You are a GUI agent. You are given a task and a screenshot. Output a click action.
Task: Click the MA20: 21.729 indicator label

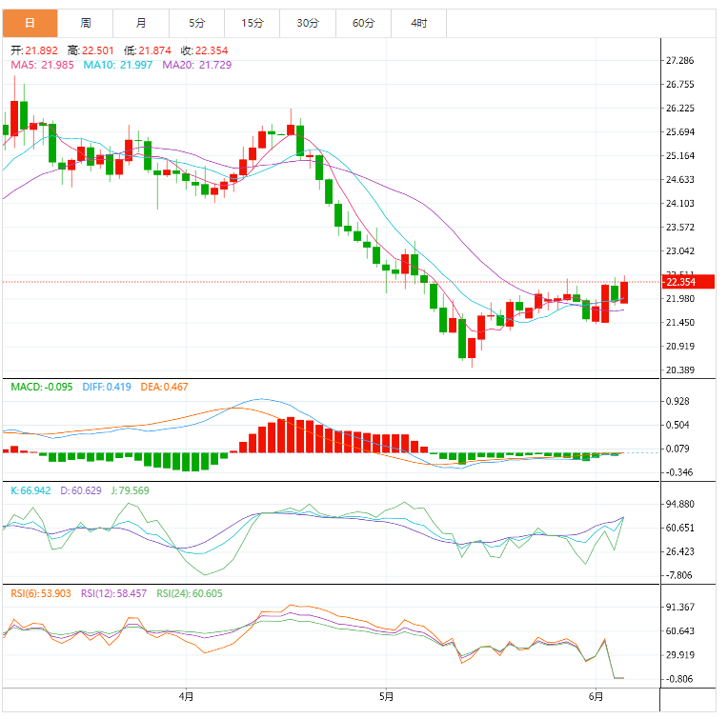(197, 65)
